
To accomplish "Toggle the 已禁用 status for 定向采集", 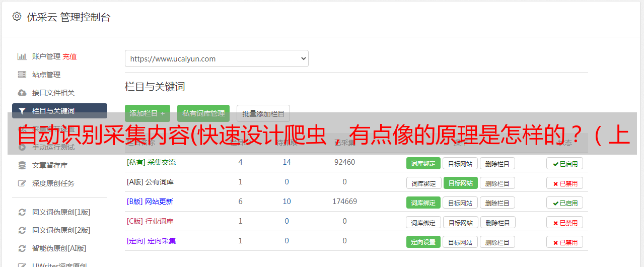I will click(565, 242).
